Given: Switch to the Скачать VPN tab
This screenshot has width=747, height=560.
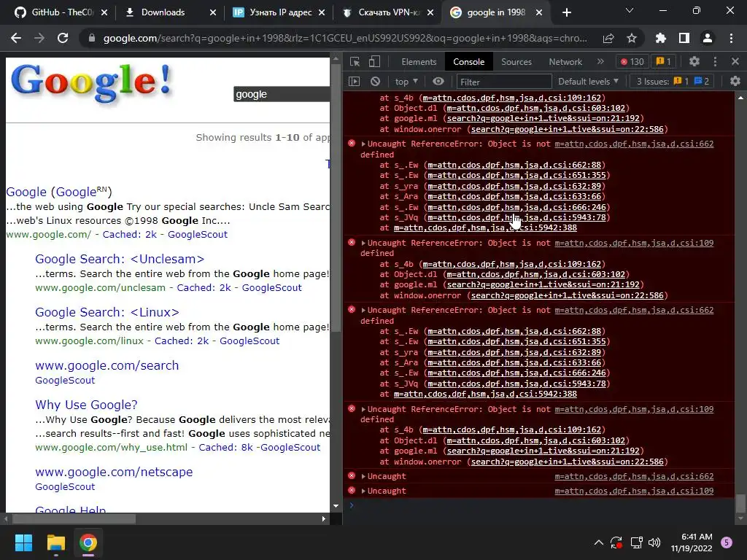Looking at the screenshot, I should (x=388, y=12).
